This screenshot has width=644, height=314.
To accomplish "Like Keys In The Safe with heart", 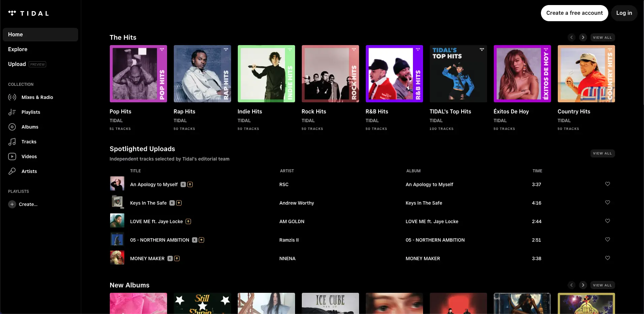I will coord(607,203).
